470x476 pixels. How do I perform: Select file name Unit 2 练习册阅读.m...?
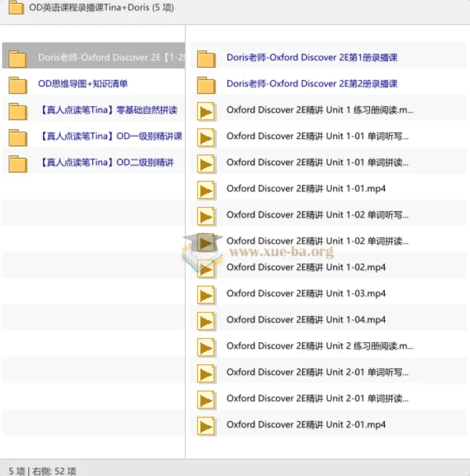320,346
